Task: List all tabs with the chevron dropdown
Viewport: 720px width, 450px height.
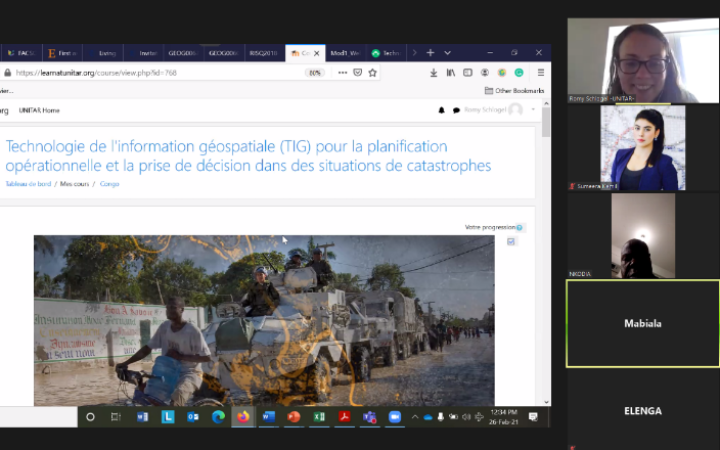Action: pyautogui.click(x=447, y=53)
